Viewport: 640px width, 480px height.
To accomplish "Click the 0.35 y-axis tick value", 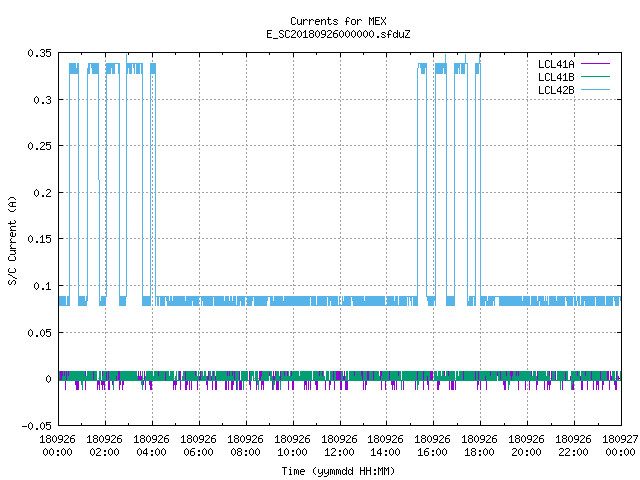I will click(x=40, y=53).
